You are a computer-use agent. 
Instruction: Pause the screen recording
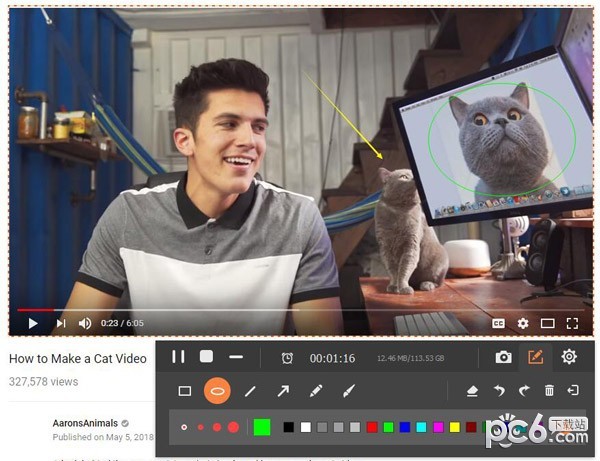[178, 356]
